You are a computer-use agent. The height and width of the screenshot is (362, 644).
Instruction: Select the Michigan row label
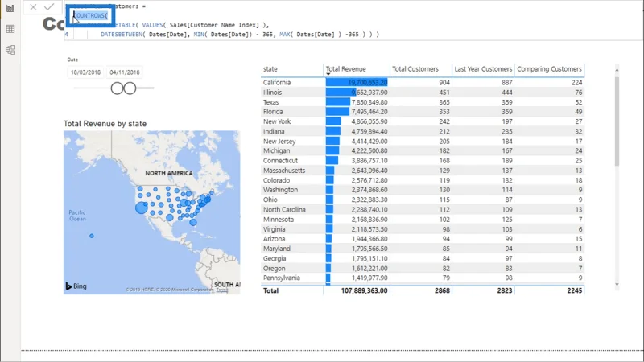(276, 150)
